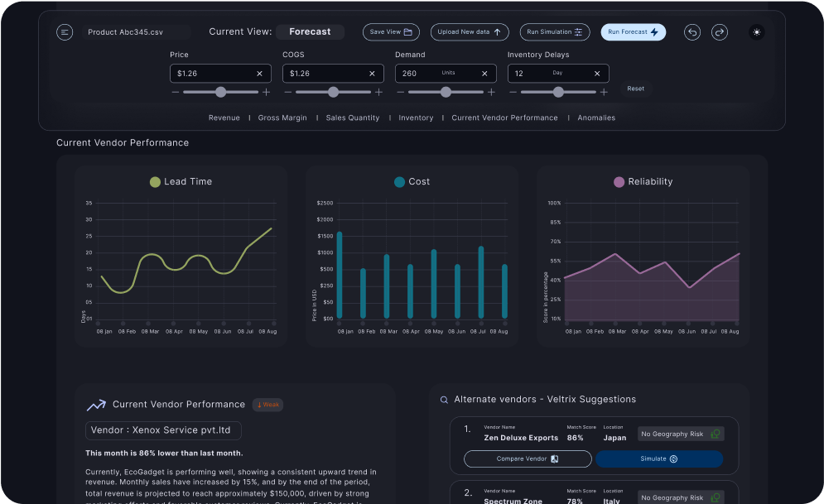View the Anomalies section

(596, 118)
